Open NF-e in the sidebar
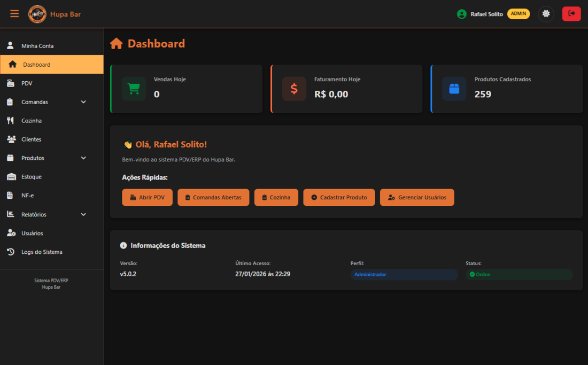The width and height of the screenshot is (588, 365). (52, 196)
